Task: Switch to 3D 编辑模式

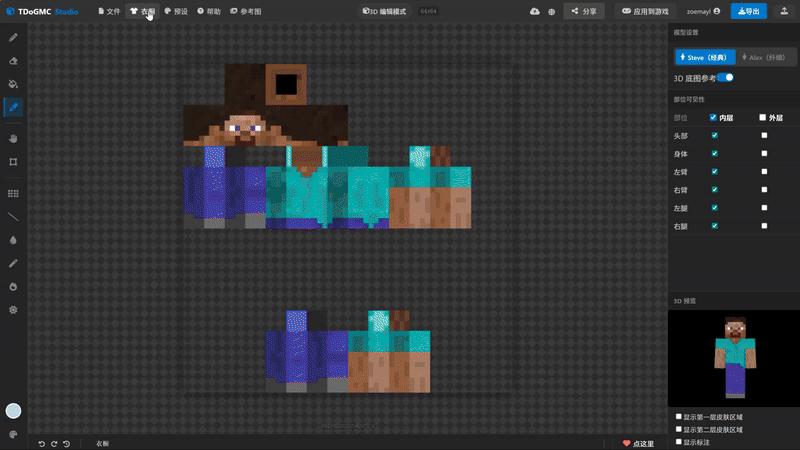Action: tap(384, 11)
